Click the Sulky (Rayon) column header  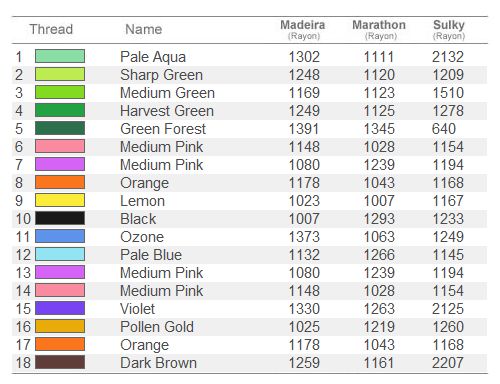(449, 30)
